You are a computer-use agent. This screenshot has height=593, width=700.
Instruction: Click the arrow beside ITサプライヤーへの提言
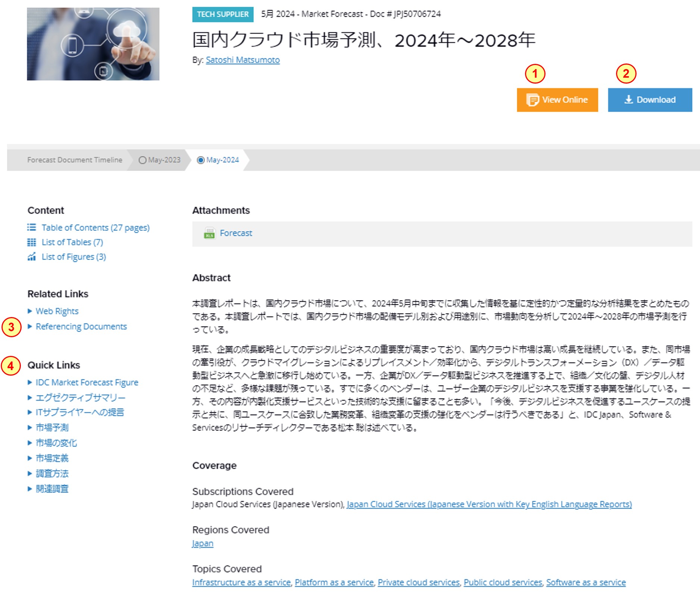click(30, 412)
